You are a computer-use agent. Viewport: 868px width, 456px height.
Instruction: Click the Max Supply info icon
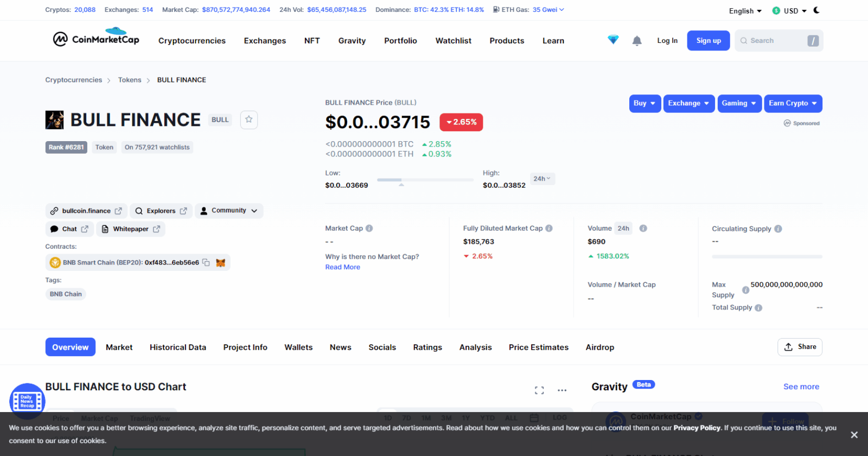pyautogui.click(x=746, y=290)
